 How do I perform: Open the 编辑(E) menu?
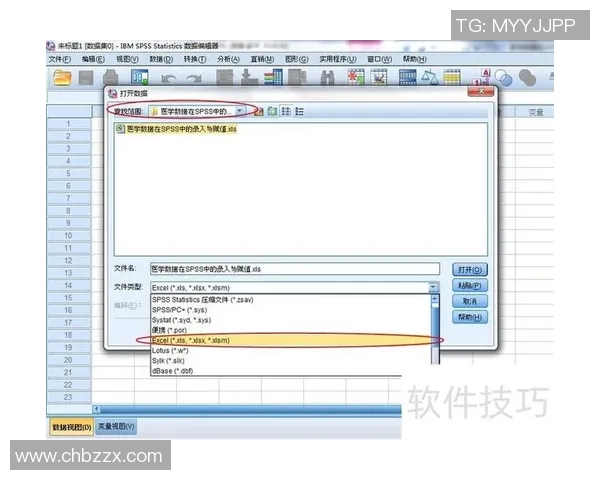pos(93,59)
